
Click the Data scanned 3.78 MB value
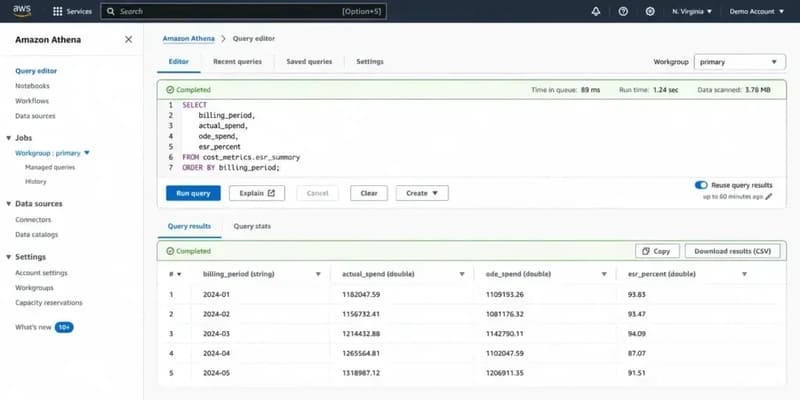pyautogui.click(x=758, y=90)
